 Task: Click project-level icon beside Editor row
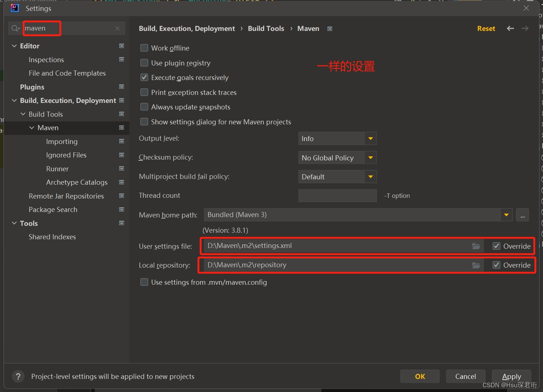coord(122,46)
